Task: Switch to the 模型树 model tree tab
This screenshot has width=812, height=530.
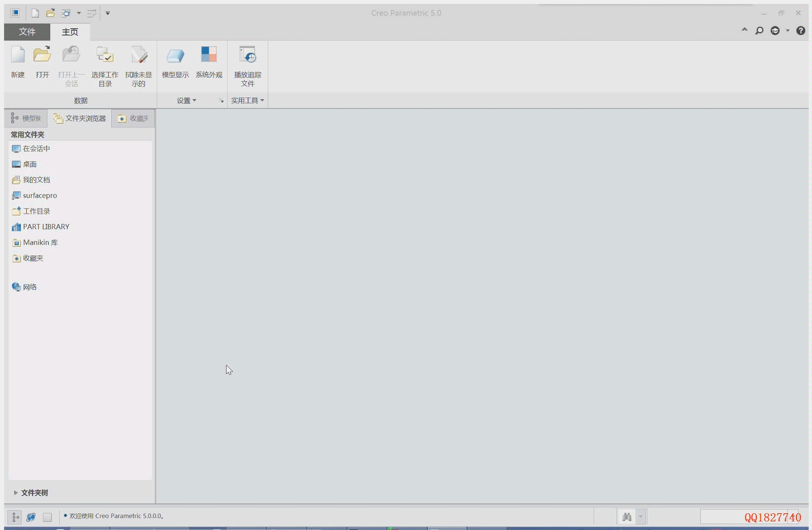Action: coord(26,118)
